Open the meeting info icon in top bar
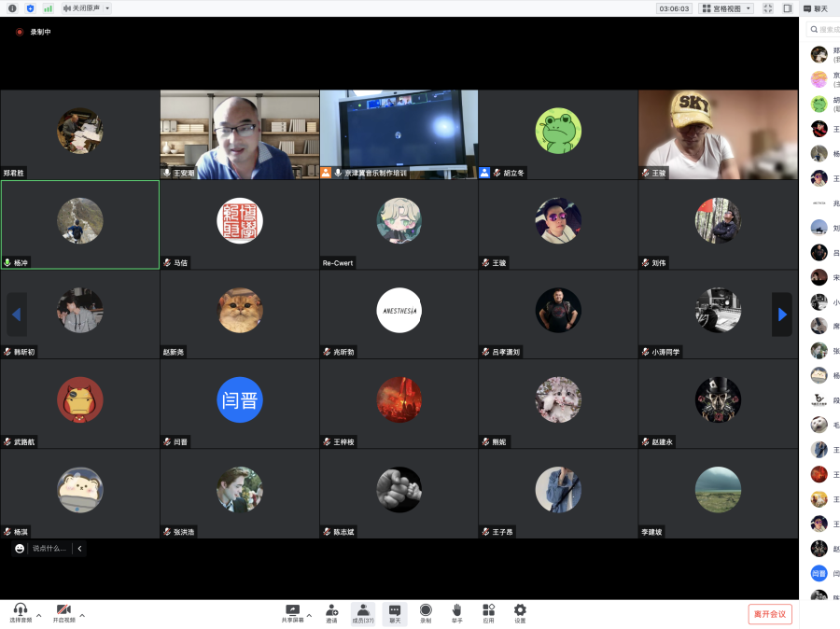The image size is (840, 629). point(12,8)
